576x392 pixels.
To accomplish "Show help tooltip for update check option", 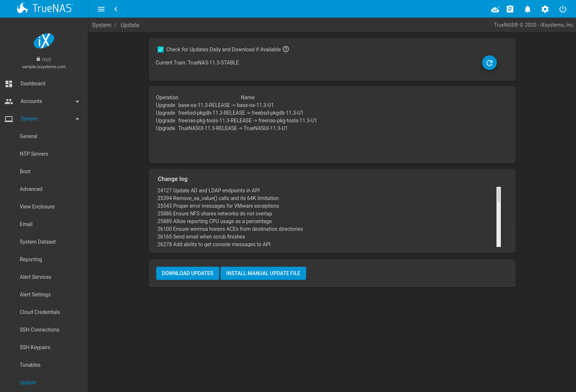I will tap(286, 49).
